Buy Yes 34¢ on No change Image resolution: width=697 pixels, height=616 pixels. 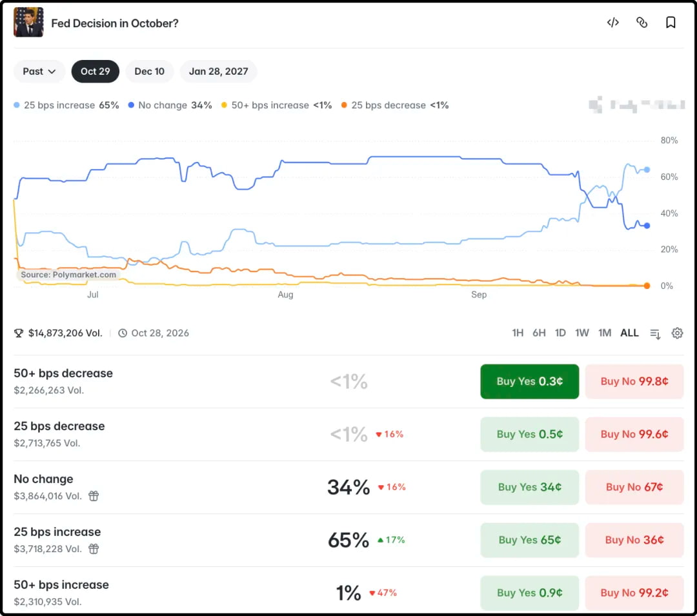click(529, 487)
